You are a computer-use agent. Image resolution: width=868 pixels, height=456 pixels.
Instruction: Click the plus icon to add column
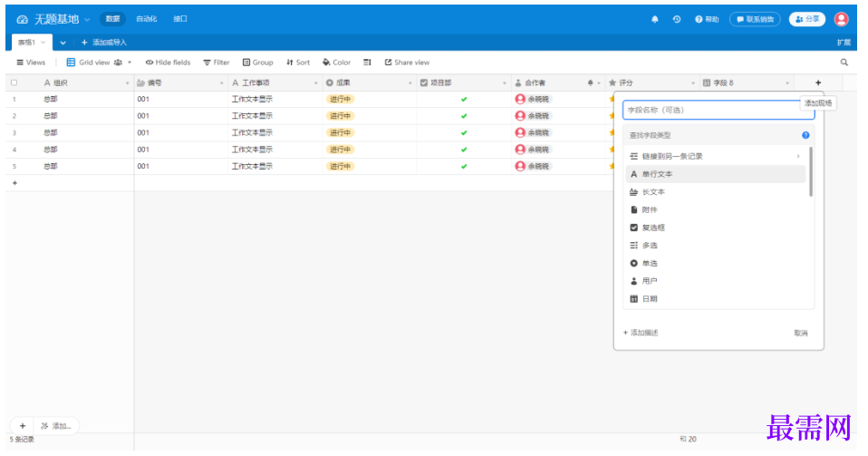[818, 82]
